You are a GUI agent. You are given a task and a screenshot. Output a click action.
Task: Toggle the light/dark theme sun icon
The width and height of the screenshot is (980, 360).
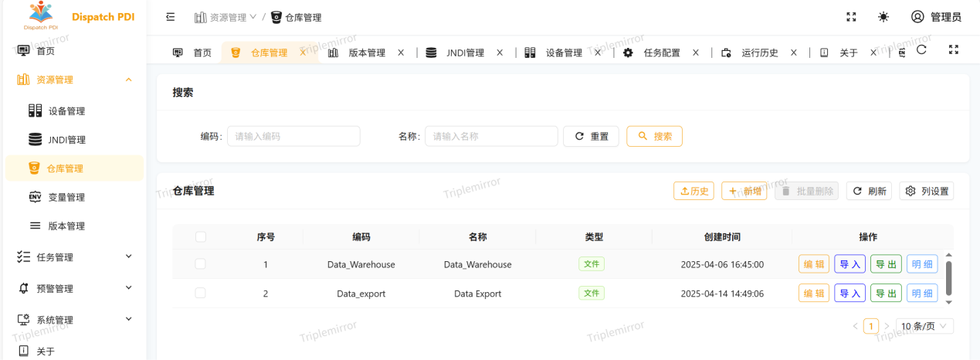883,17
